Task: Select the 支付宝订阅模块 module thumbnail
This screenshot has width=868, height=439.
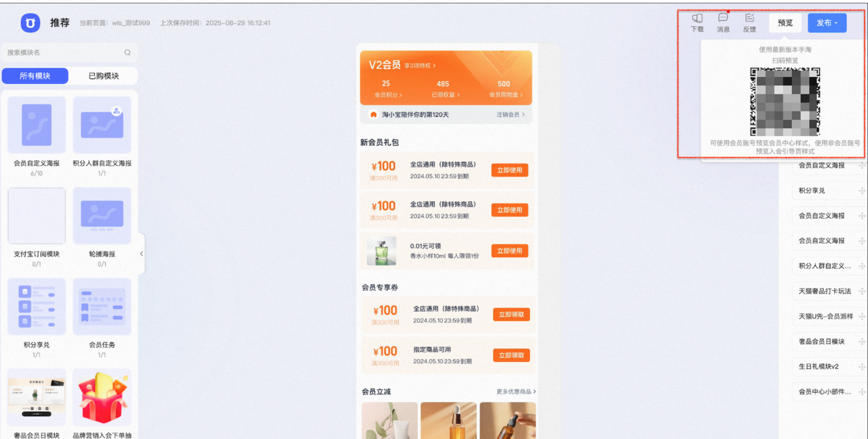Action: (x=36, y=216)
